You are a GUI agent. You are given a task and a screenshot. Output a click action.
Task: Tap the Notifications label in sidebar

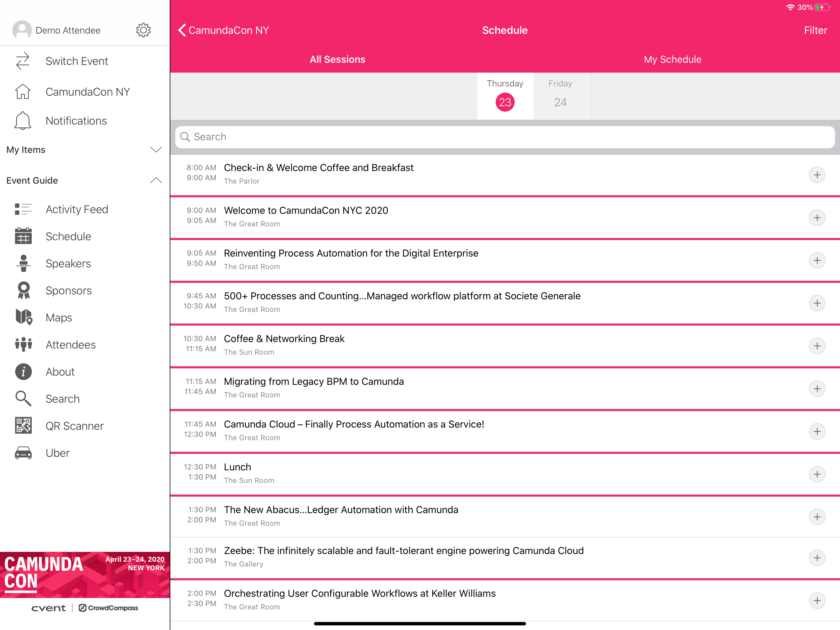point(76,121)
